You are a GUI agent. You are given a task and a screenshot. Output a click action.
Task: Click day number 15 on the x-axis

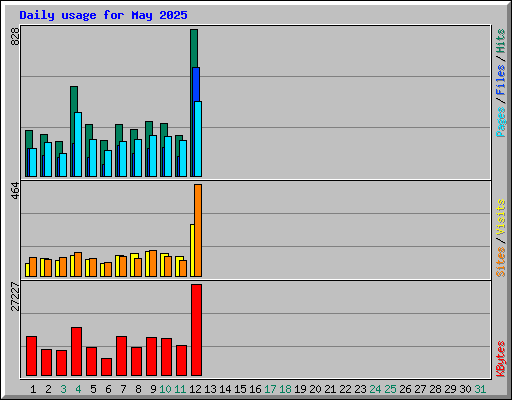click(x=240, y=389)
